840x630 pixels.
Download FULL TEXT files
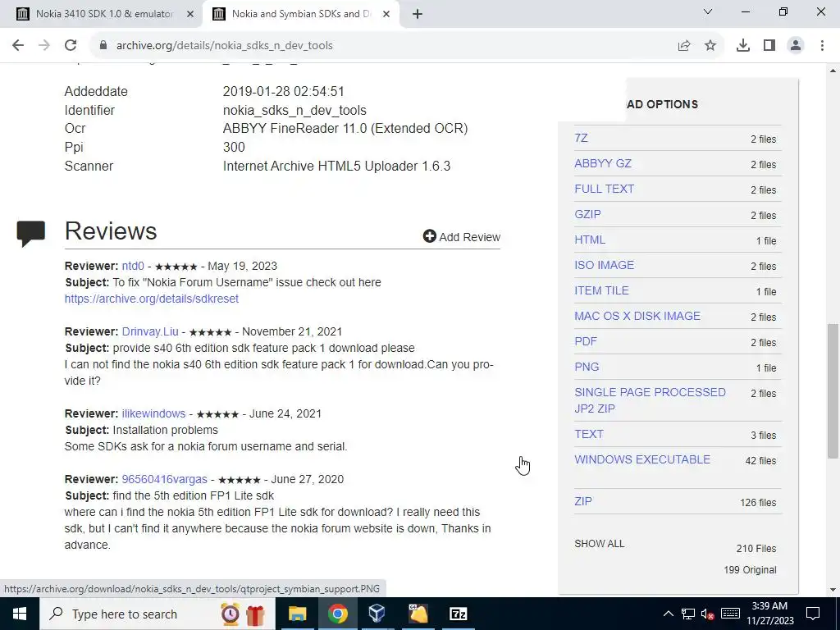pos(605,189)
